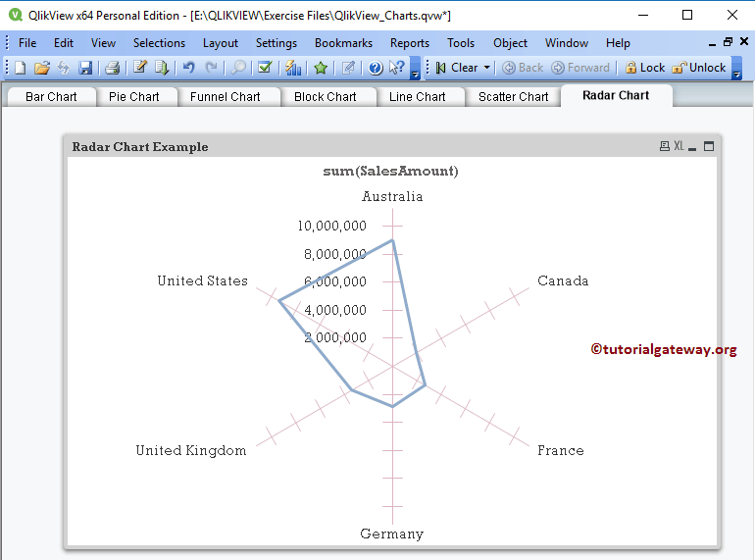The image size is (755, 560).
Task: Redo the layout change
Action: tap(211, 68)
